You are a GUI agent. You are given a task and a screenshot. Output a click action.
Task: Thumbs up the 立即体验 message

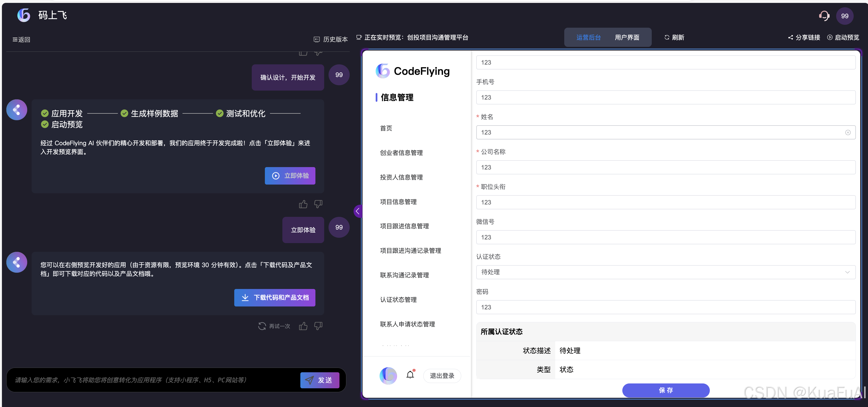303,204
